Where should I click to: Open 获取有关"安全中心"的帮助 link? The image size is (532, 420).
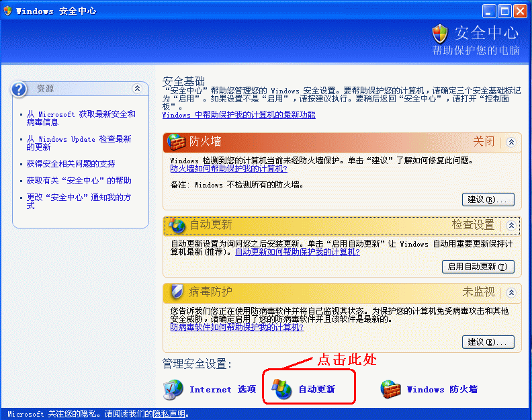tap(79, 180)
